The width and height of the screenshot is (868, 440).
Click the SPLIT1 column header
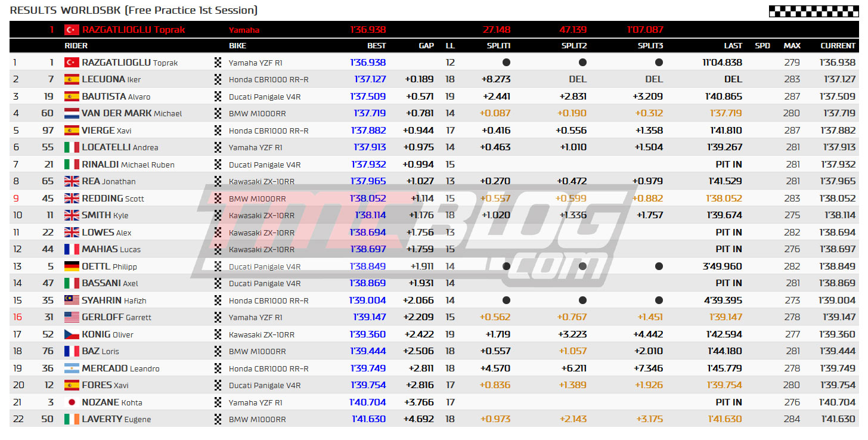click(498, 46)
